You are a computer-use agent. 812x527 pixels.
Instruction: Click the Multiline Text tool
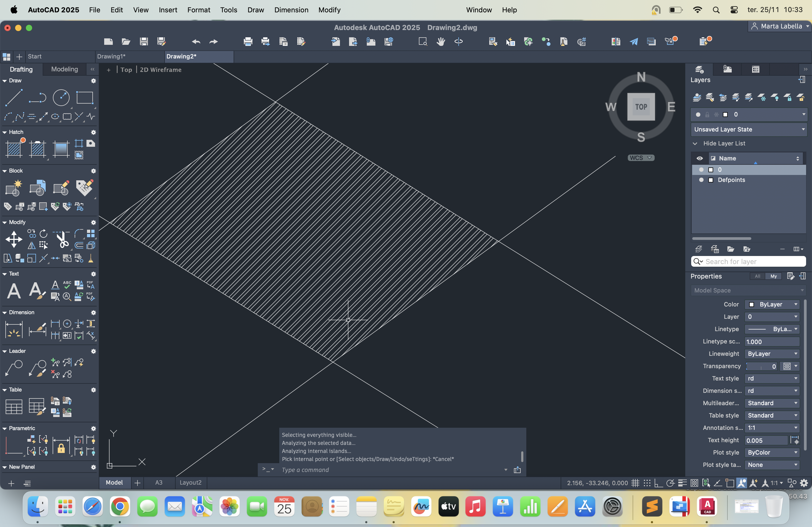pos(14,291)
